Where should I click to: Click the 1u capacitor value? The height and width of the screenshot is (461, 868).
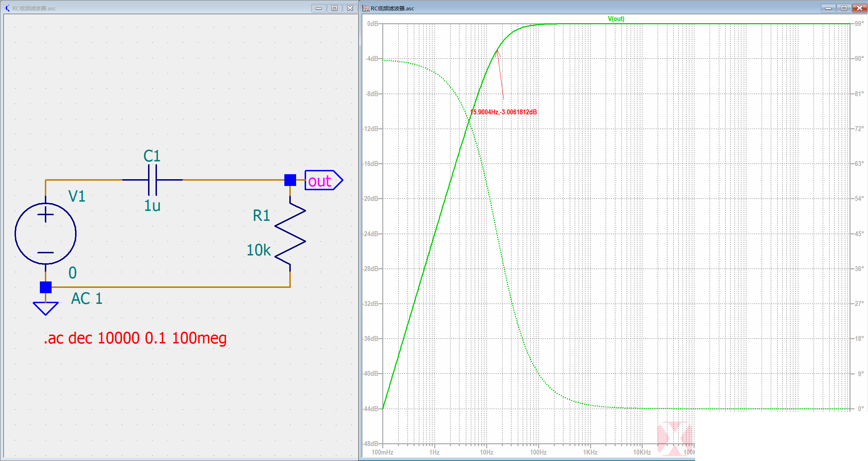coord(152,206)
